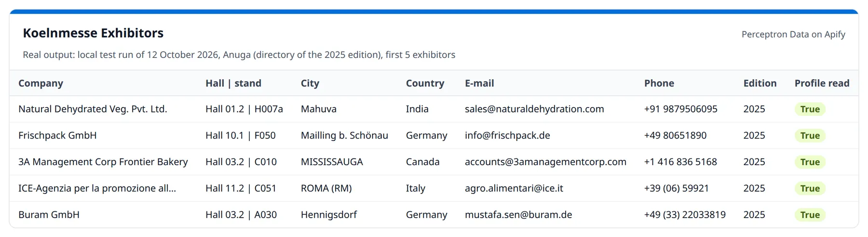Click stand cell Hall 10.1 | F050
Screen dimensions: 868x237
[x=241, y=136]
